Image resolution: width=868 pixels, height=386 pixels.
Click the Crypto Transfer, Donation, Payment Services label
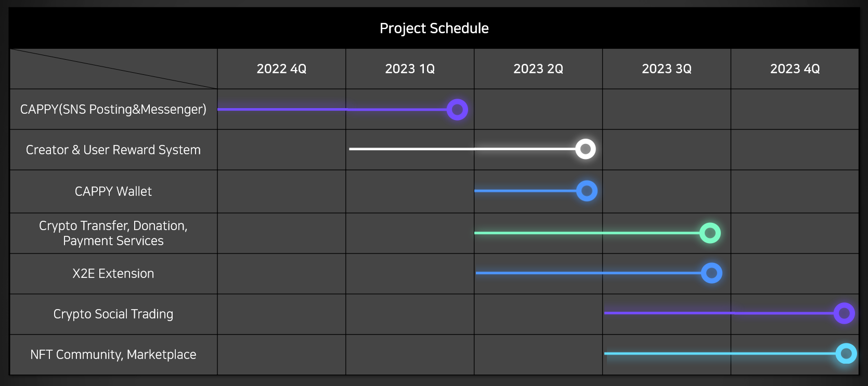pos(113,233)
